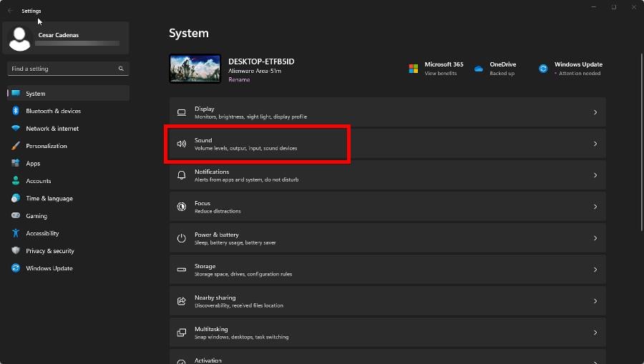
Task: Go back using the back arrow
Action: click(10, 11)
